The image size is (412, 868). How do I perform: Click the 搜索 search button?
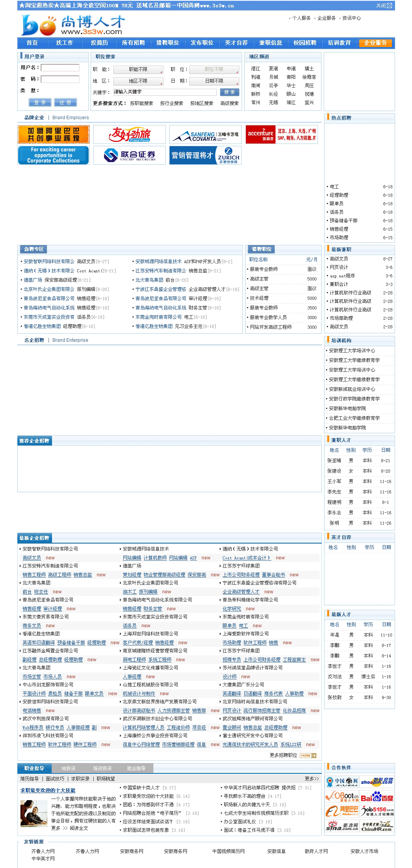pos(230,92)
